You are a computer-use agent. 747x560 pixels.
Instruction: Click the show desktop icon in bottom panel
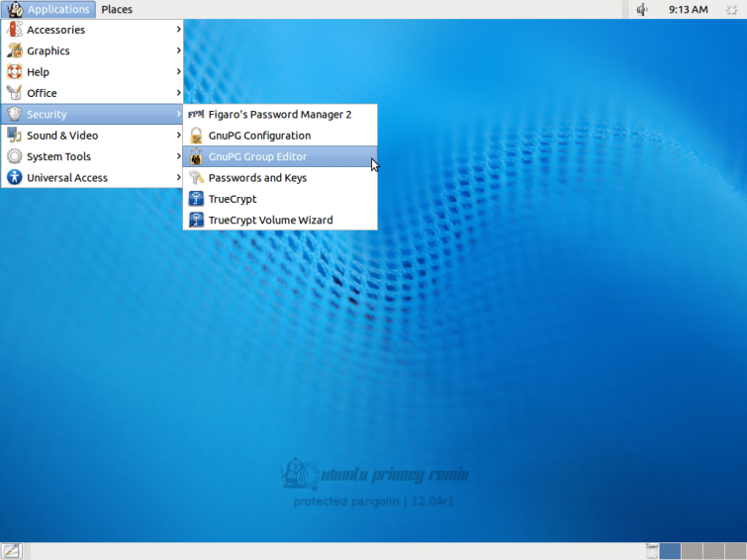[12, 551]
